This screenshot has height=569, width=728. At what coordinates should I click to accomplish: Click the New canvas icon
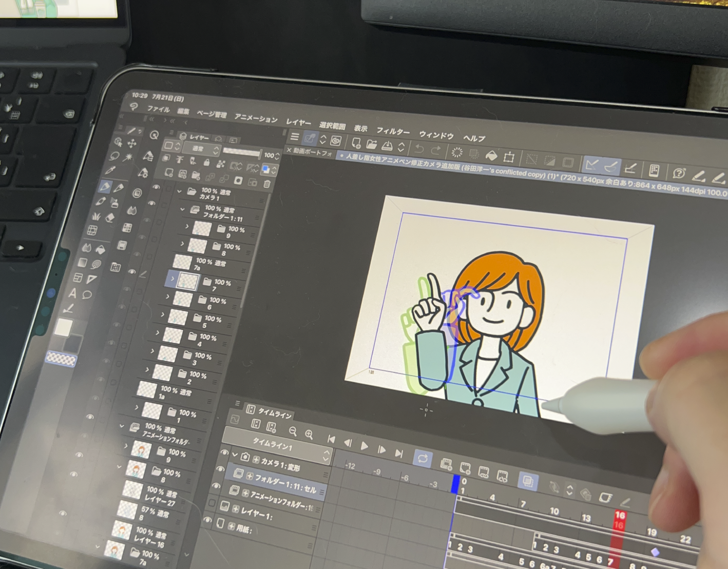tap(356, 143)
